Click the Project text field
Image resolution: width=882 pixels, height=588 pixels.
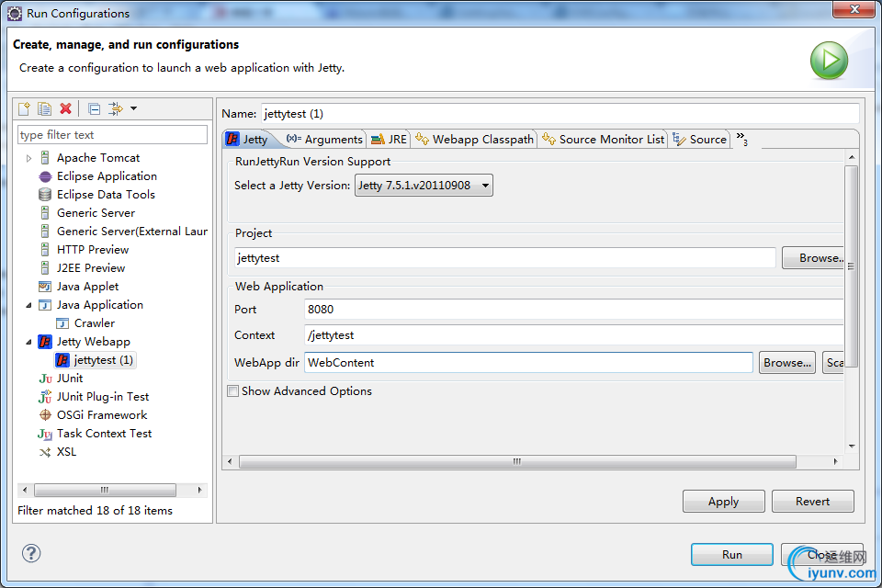pyautogui.click(x=505, y=258)
